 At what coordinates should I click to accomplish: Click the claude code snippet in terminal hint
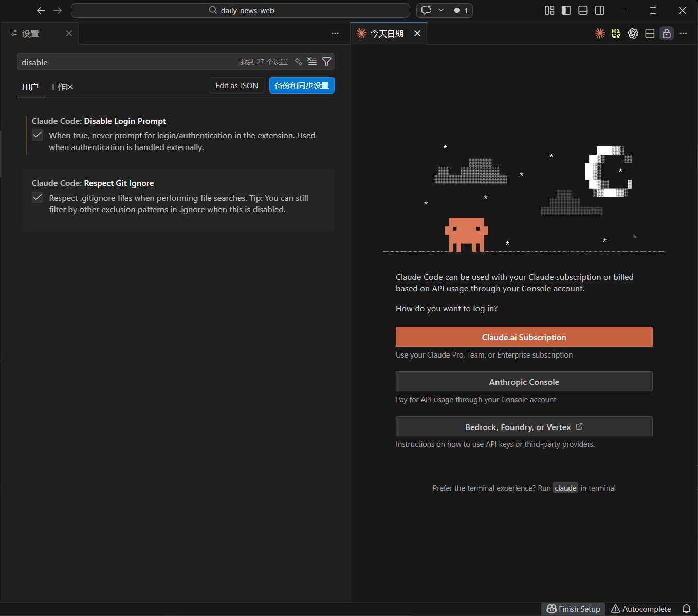(x=565, y=488)
